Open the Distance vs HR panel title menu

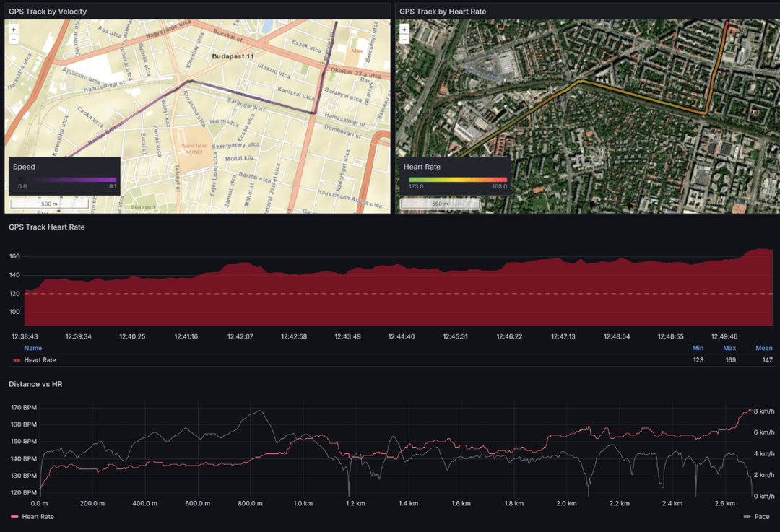pyautogui.click(x=35, y=384)
